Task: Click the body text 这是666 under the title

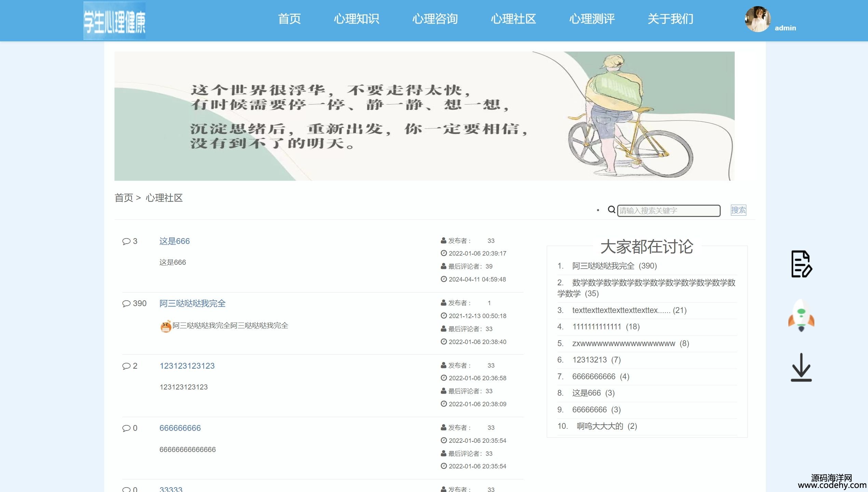Action: 173,262
